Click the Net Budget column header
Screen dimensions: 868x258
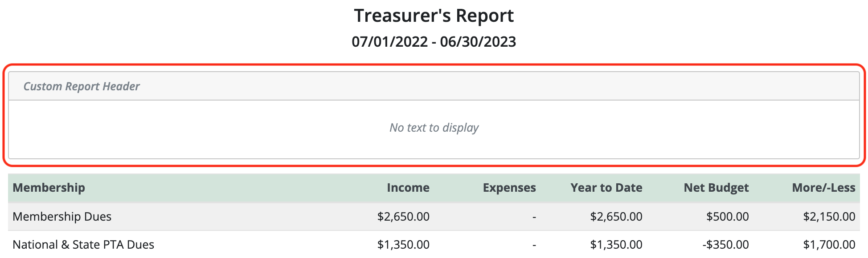click(716, 188)
